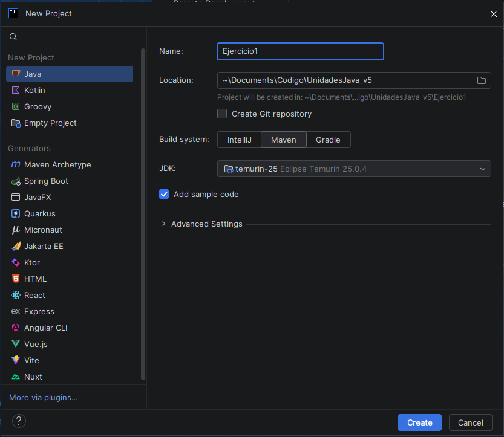Viewport: 504px width, 437px height.
Task: Open the Maven Archetype generator
Action: (70, 165)
